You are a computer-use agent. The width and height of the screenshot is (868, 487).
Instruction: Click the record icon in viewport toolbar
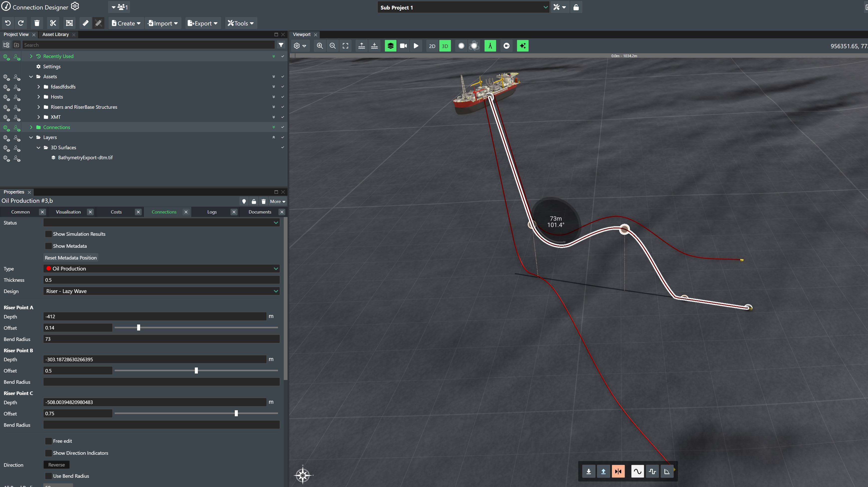pyautogui.click(x=507, y=46)
